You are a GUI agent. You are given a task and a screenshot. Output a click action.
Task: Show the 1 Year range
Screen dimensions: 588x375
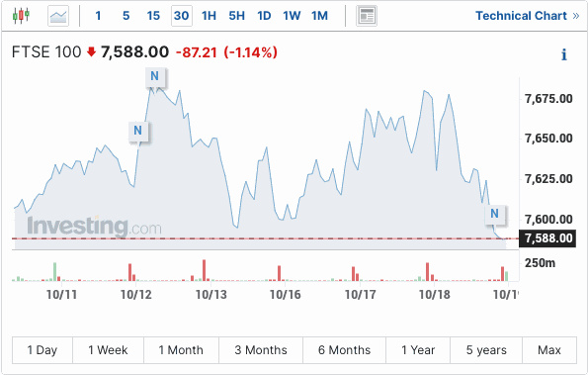pos(418,350)
